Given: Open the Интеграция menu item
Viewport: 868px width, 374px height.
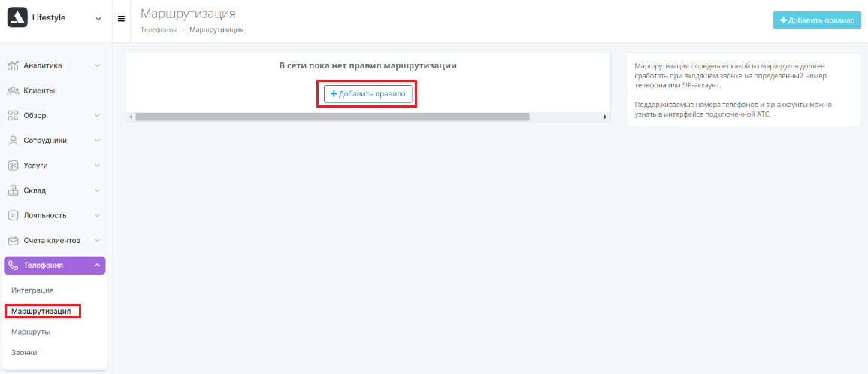Looking at the screenshot, I should point(32,290).
